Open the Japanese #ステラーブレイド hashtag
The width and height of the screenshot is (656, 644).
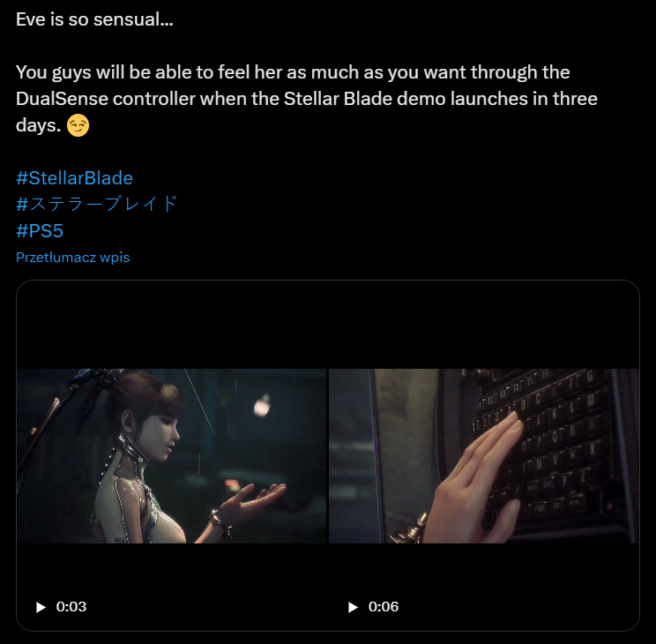(x=97, y=205)
